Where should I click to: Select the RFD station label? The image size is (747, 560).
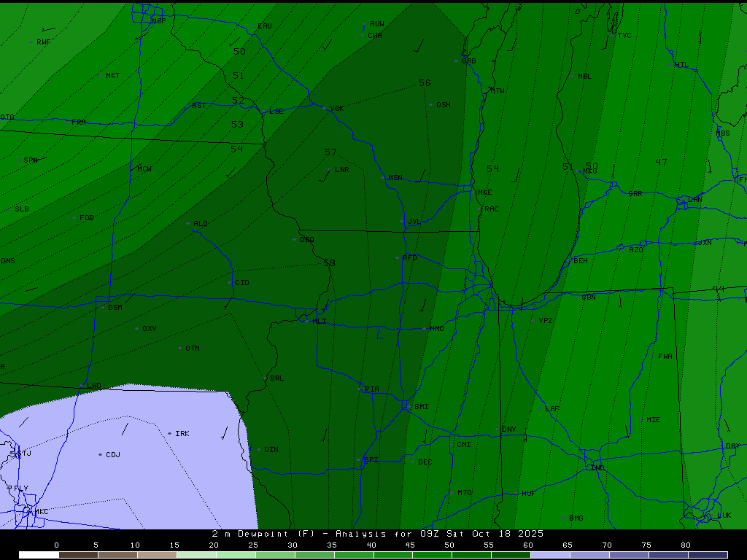click(x=410, y=257)
